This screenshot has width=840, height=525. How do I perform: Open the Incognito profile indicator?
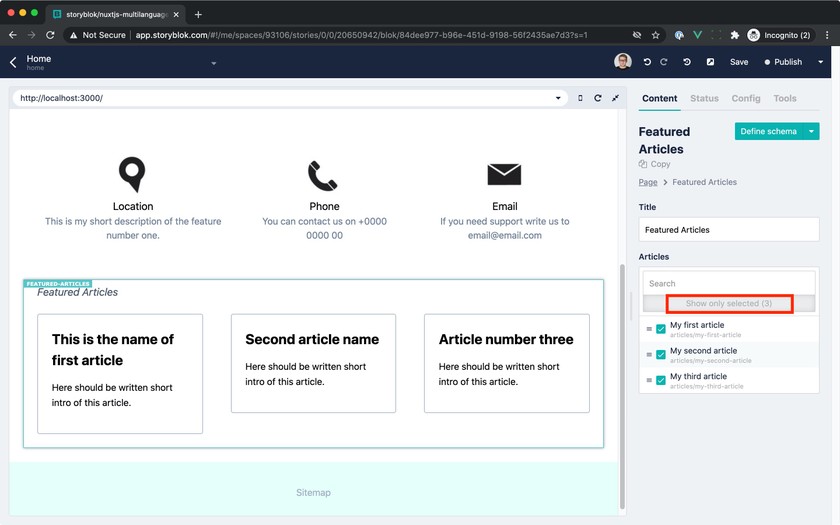click(781, 35)
